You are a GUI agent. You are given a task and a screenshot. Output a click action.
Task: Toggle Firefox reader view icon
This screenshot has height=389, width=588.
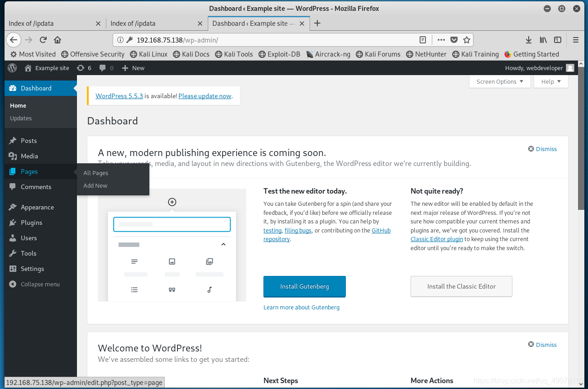click(423, 40)
